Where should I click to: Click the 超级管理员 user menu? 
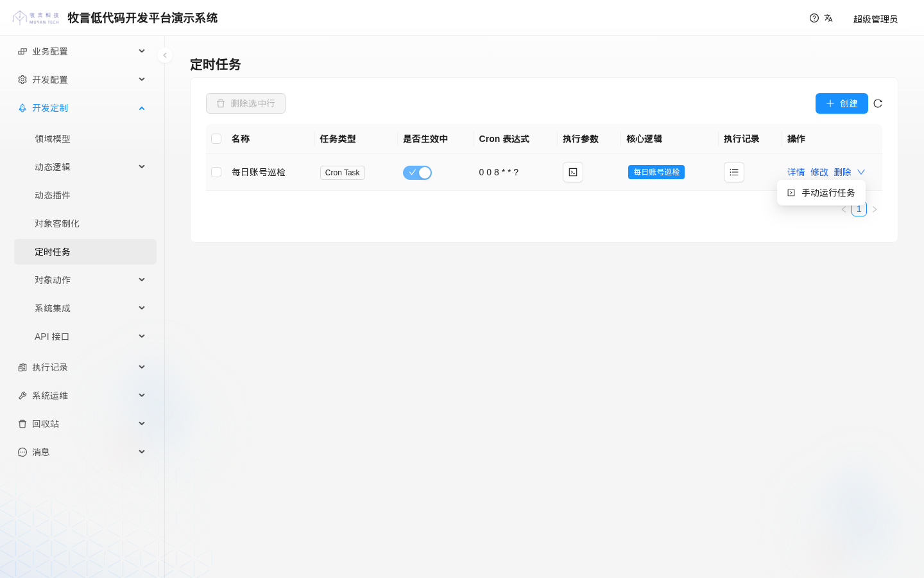click(875, 19)
